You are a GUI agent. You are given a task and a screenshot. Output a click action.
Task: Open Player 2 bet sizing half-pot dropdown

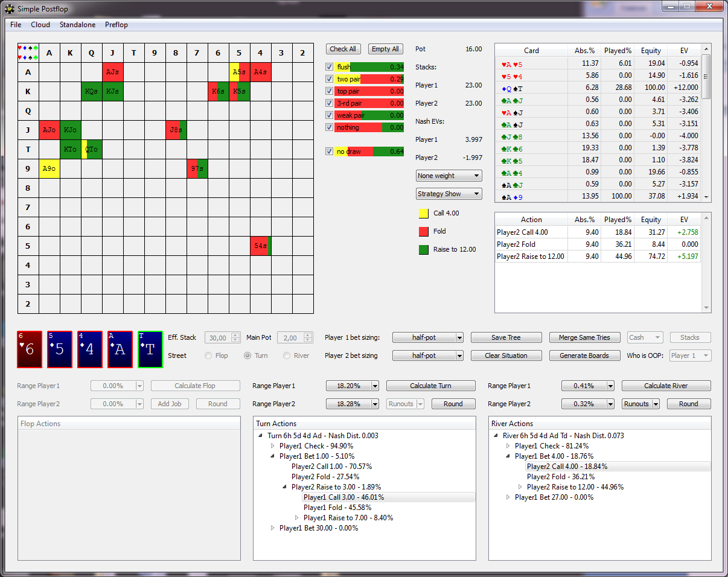[428, 355]
